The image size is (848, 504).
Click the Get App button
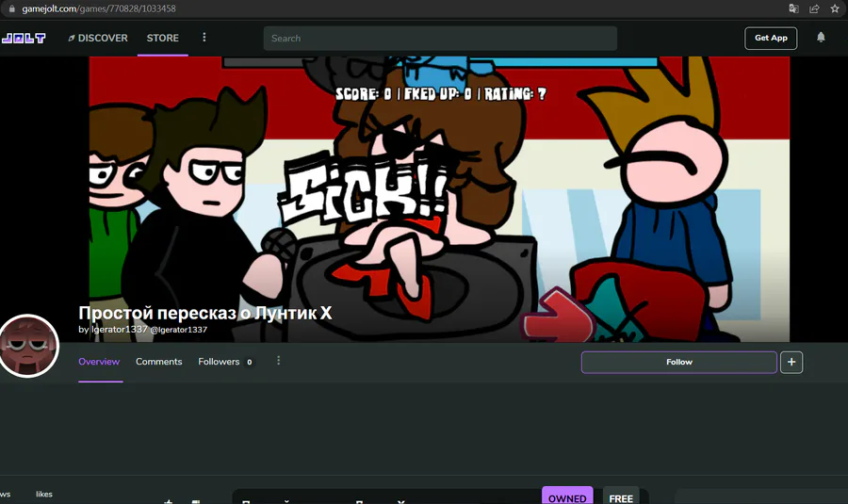(771, 38)
